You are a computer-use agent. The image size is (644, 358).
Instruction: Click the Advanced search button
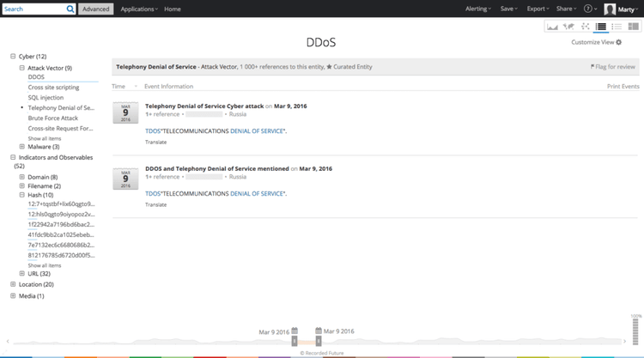click(x=95, y=9)
